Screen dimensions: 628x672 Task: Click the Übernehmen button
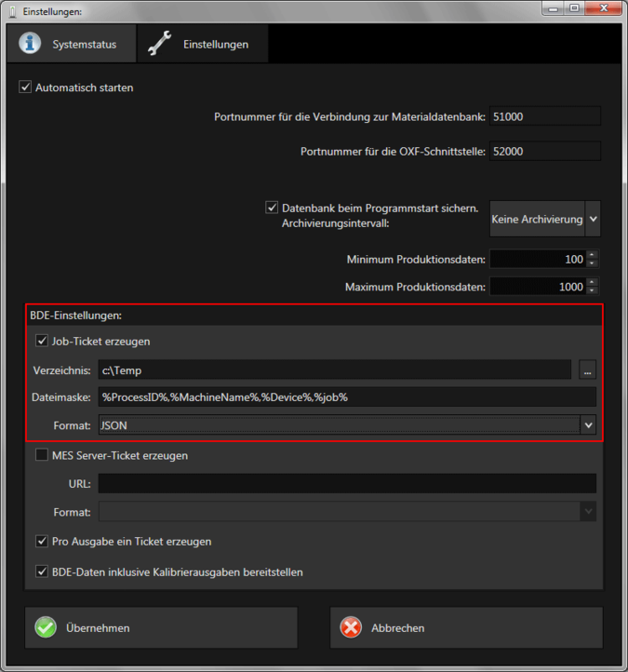click(161, 628)
